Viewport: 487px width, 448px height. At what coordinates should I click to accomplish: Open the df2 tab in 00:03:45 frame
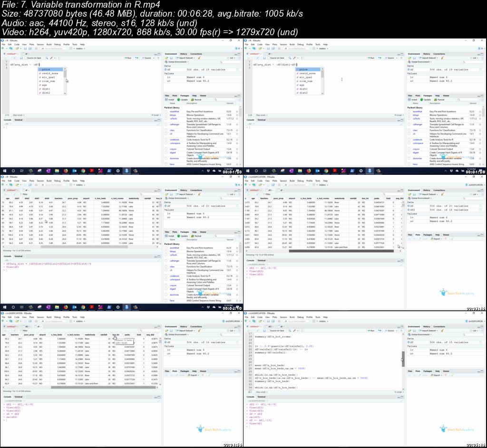coord(270,190)
